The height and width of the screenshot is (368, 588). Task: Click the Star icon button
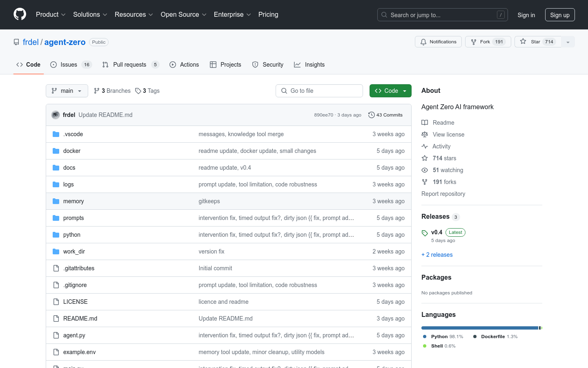523,42
